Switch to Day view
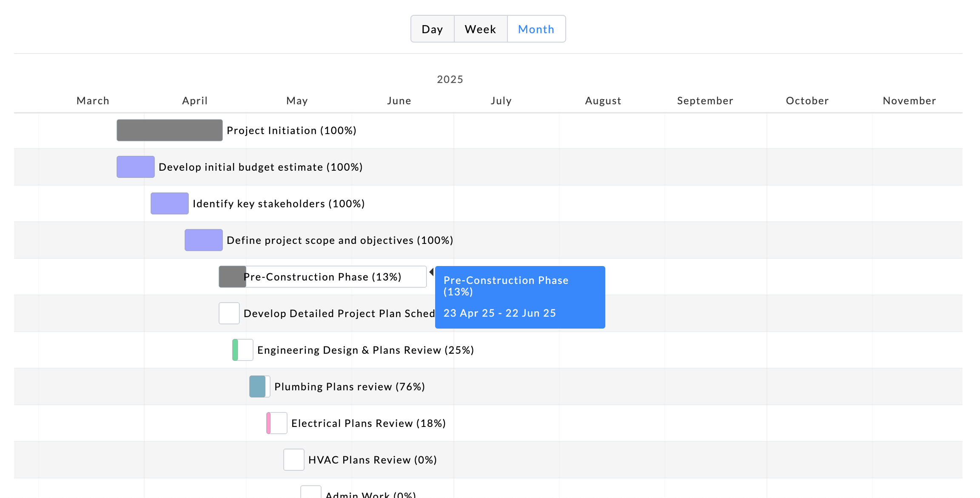 [x=432, y=29]
